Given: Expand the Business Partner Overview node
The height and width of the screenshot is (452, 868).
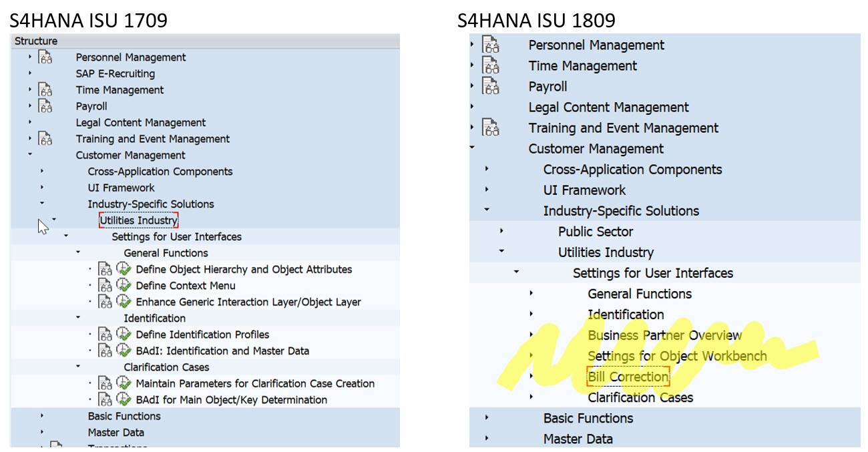Looking at the screenshot, I should point(531,335).
